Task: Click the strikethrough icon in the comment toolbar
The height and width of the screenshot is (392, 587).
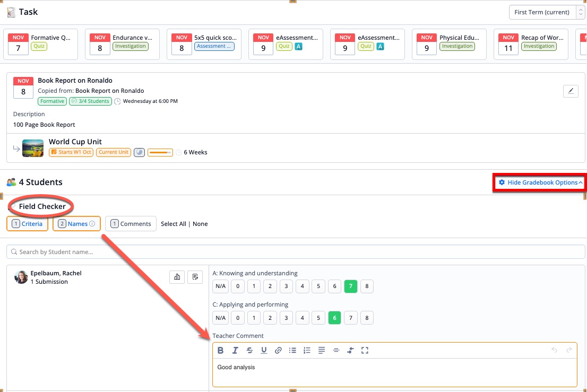Action: tap(249, 350)
